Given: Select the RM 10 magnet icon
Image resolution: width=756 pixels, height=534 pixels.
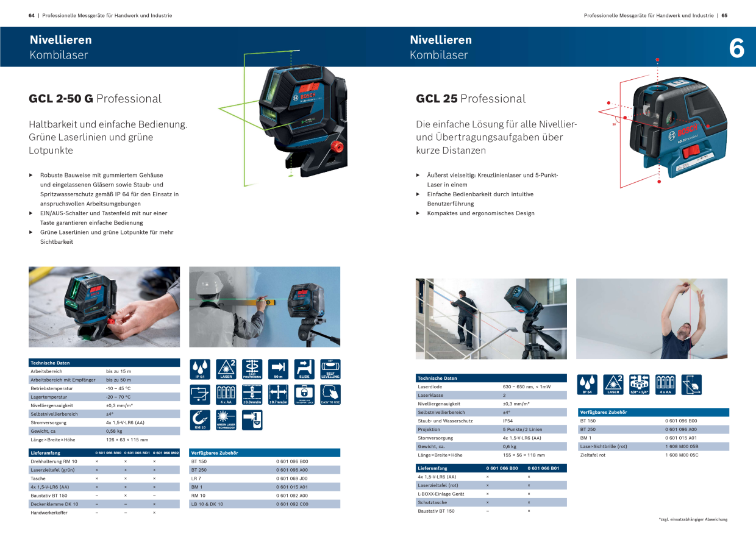Looking at the screenshot, I should click(x=200, y=420).
